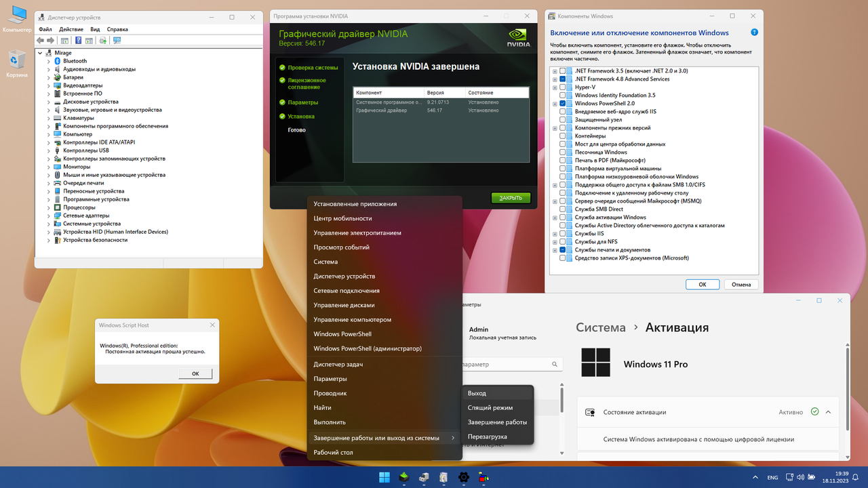Choose Перезагрузка in shutdown submenu
The height and width of the screenshot is (488, 868).
click(x=498, y=436)
